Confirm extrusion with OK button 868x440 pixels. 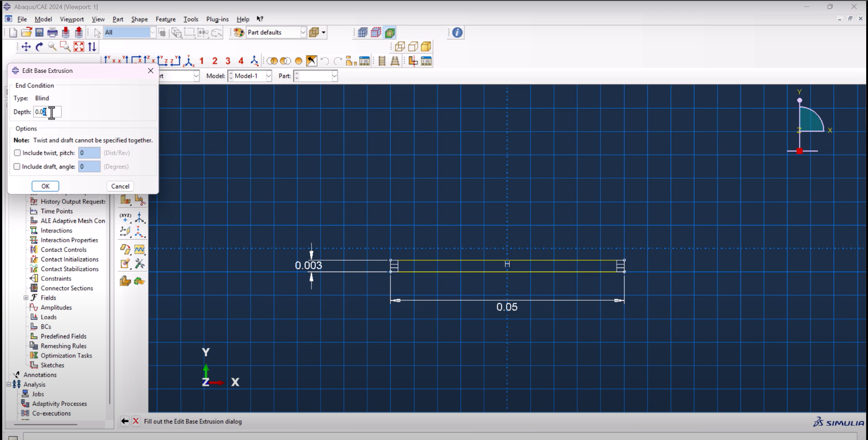point(45,186)
